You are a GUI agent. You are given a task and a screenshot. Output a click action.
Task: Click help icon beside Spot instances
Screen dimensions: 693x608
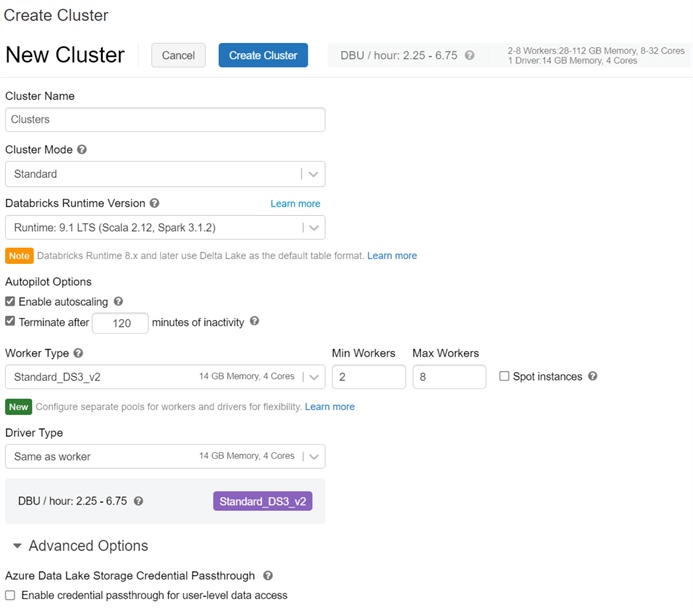593,376
